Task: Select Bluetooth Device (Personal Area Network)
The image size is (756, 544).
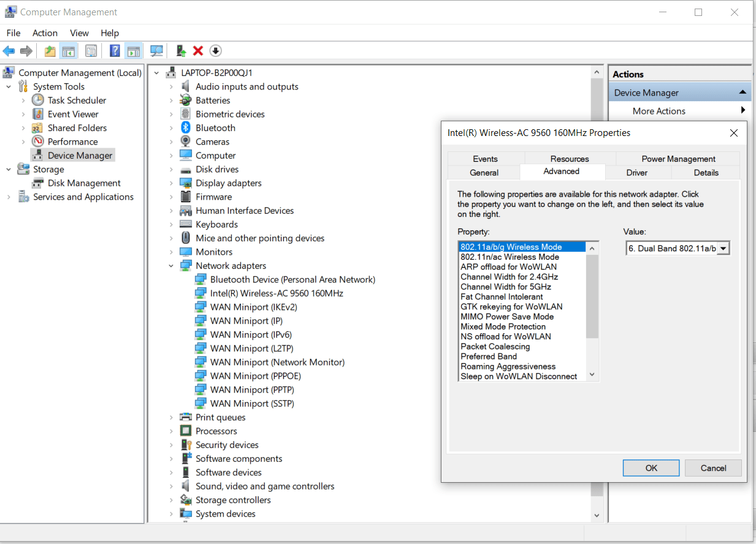Action: point(292,279)
